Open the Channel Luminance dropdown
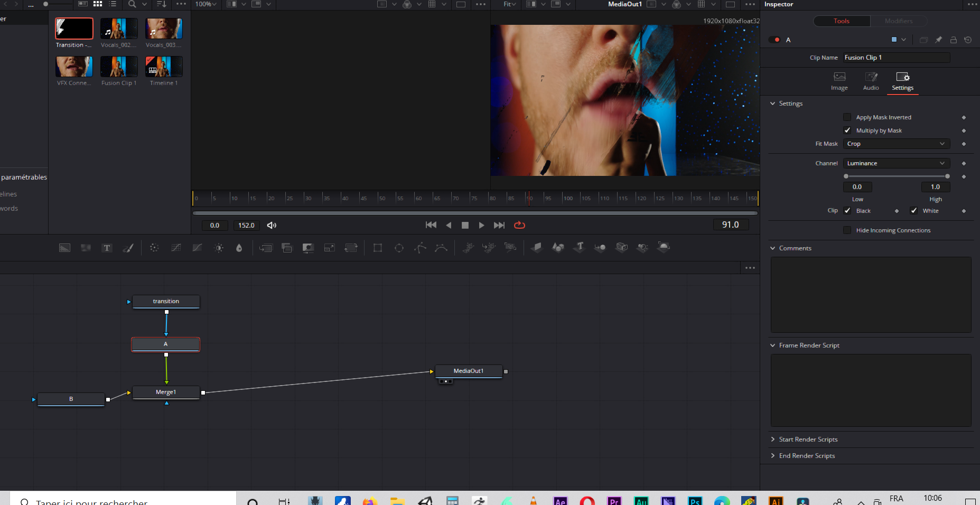 pos(896,163)
